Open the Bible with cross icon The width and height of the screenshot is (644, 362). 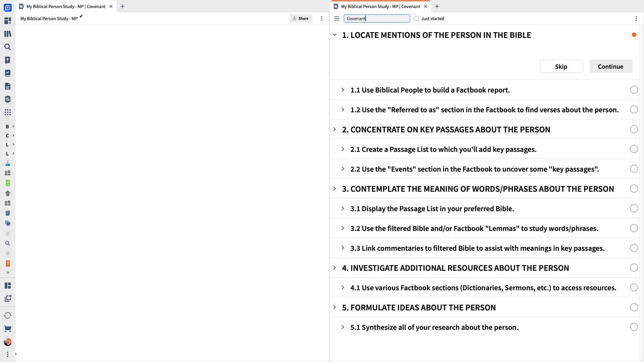[x=7, y=60]
